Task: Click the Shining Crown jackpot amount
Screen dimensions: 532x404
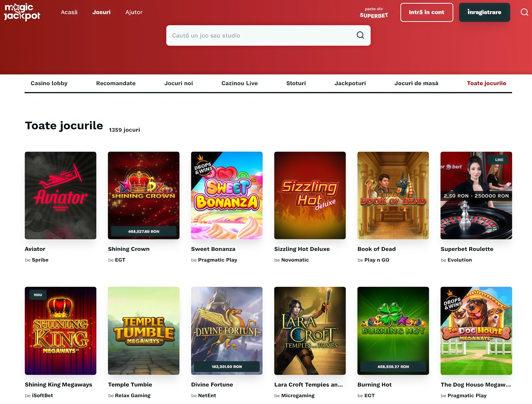Action: coord(144,231)
